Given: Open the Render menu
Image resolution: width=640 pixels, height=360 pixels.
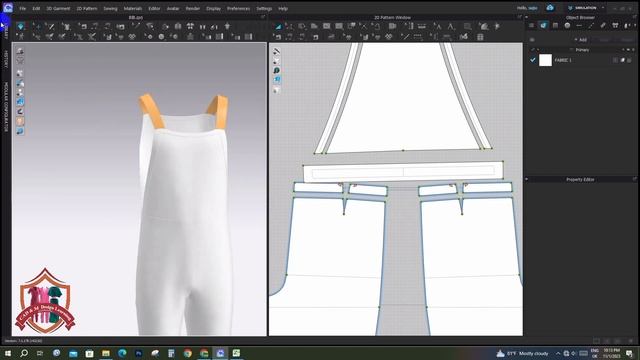Looking at the screenshot, I should point(193,8).
